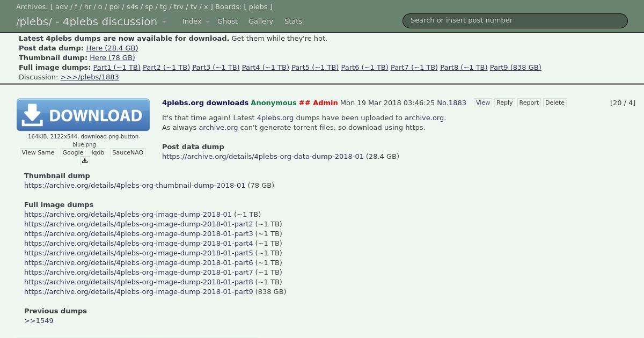Go to the pol archive

[x=114, y=7]
